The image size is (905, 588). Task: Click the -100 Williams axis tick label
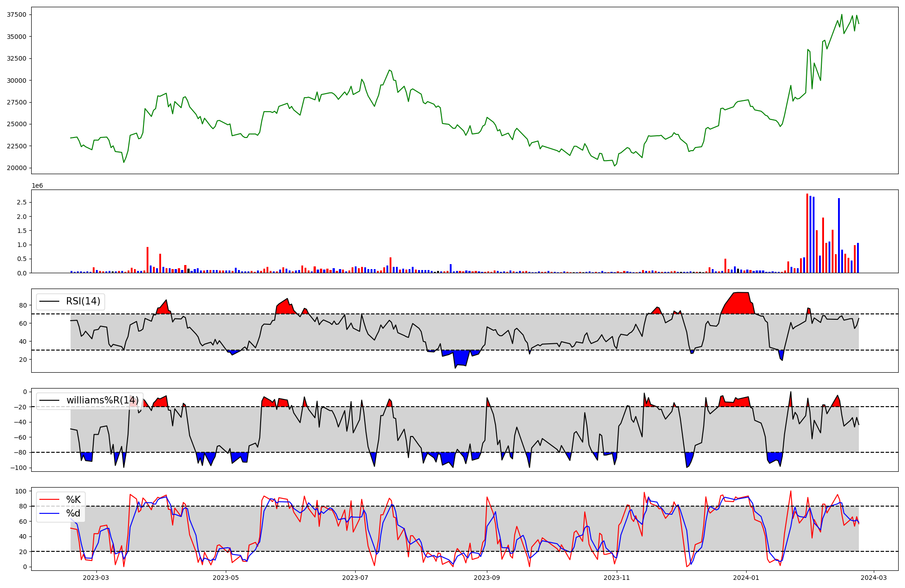point(19,468)
